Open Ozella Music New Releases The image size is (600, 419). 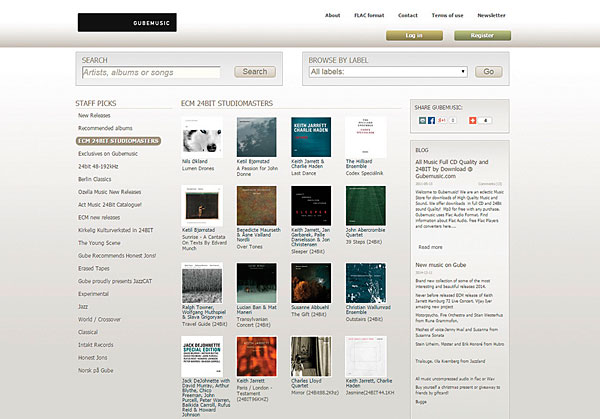point(109,192)
